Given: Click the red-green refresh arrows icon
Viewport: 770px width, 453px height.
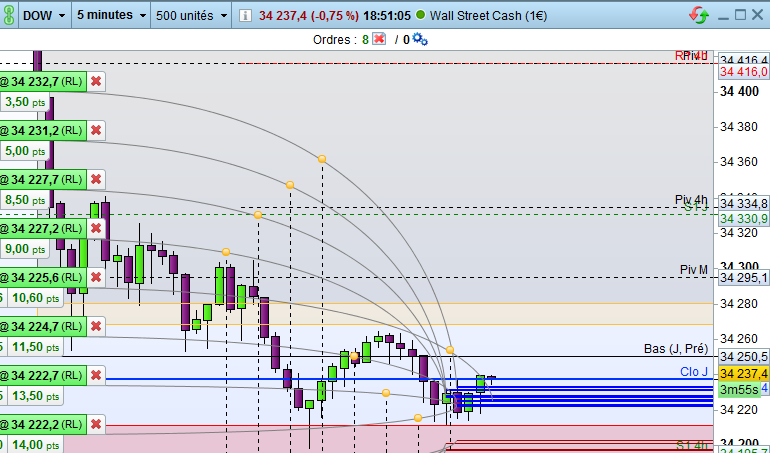Looking at the screenshot, I should click(x=699, y=15).
